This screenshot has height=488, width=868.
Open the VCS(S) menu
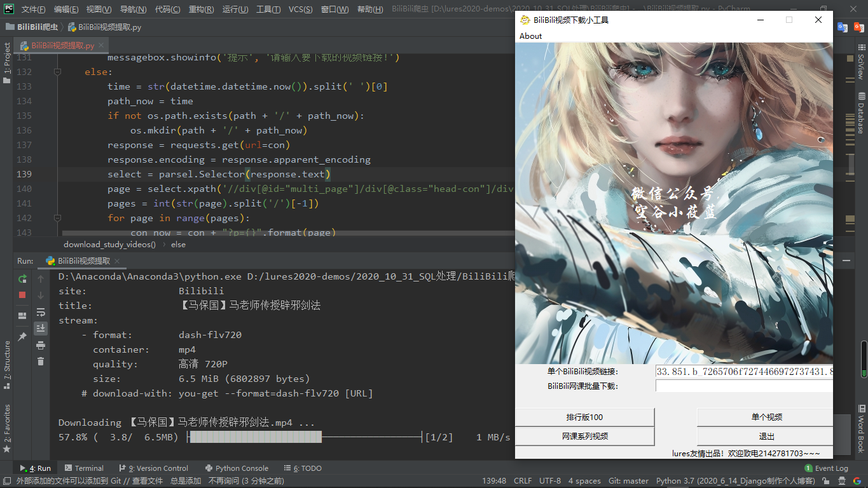tap(301, 10)
